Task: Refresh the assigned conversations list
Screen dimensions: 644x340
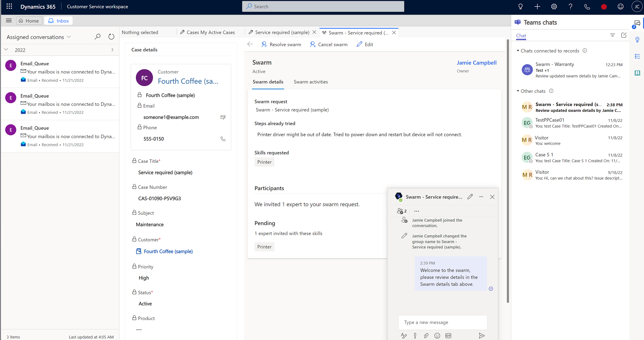Action: click(x=111, y=36)
